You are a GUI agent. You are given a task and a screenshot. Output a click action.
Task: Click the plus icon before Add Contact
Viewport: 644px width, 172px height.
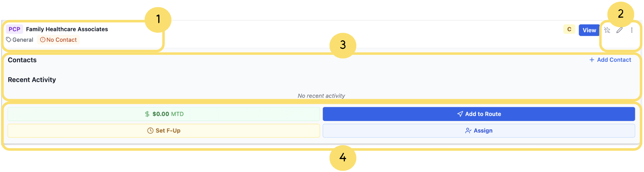point(592,60)
